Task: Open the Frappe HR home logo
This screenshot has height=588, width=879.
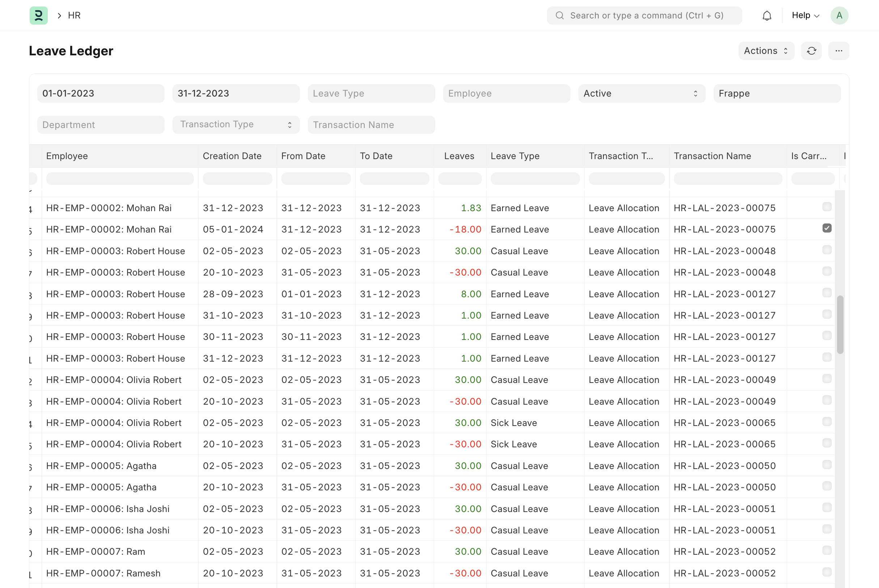Action: [39, 16]
